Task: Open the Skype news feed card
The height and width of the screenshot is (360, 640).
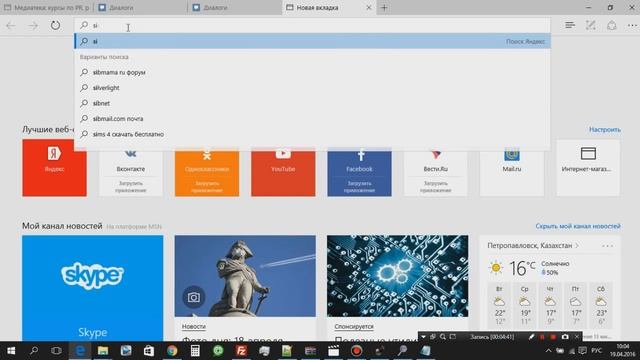Action: (x=93, y=288)
